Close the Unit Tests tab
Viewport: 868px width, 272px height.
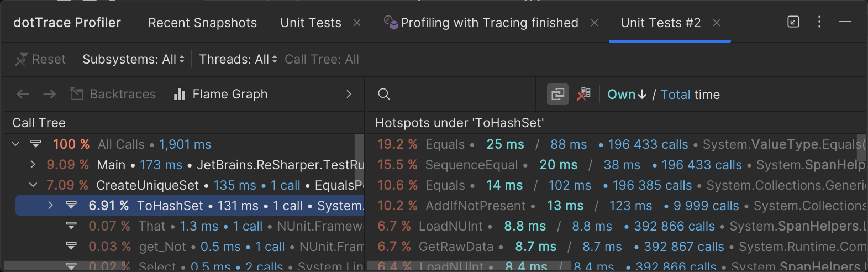[357, 23]
